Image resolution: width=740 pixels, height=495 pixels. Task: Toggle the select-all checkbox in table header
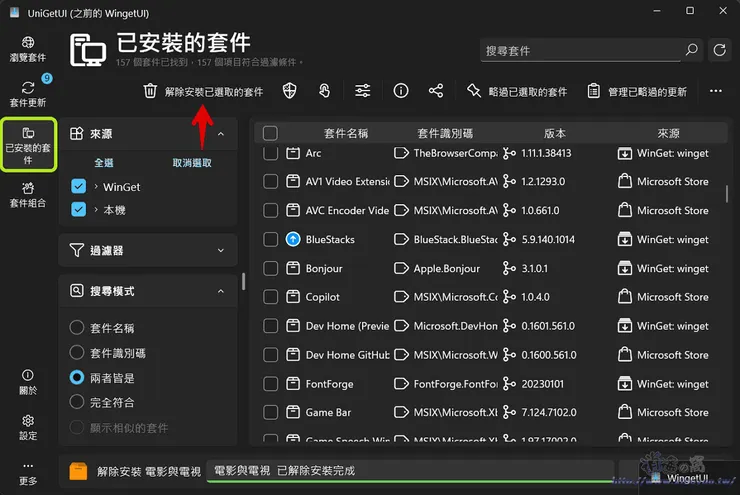tap(270, 133)
